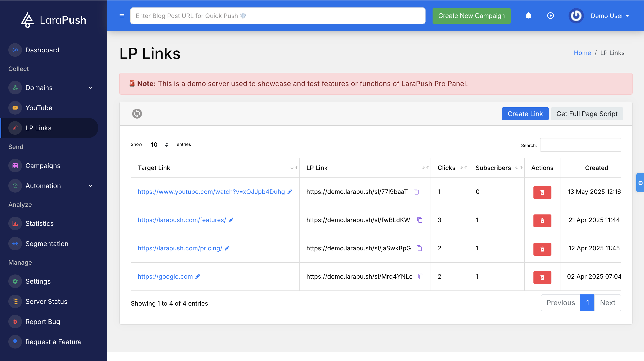Delete the larapush features link row

coord(542,221)
